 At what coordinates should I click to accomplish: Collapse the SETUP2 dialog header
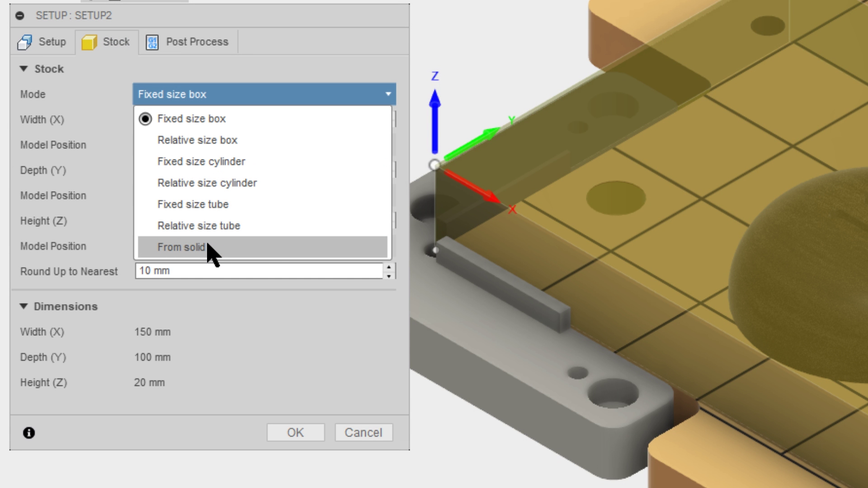coord(20,16)
